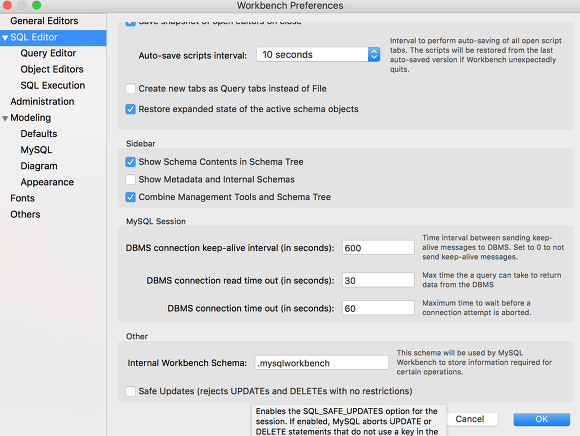Click the keep-alive interval description text
This screenshot has width=580, height=436.
[x=493, y=247]
